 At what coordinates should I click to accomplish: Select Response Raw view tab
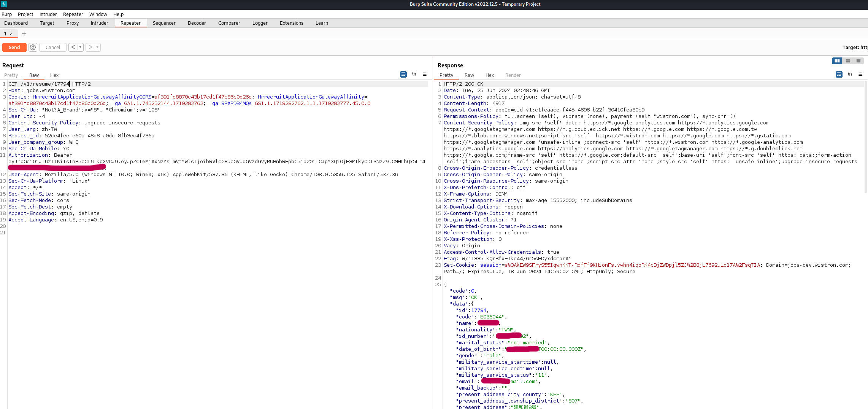pyautogui.click(x=470, y=75)
